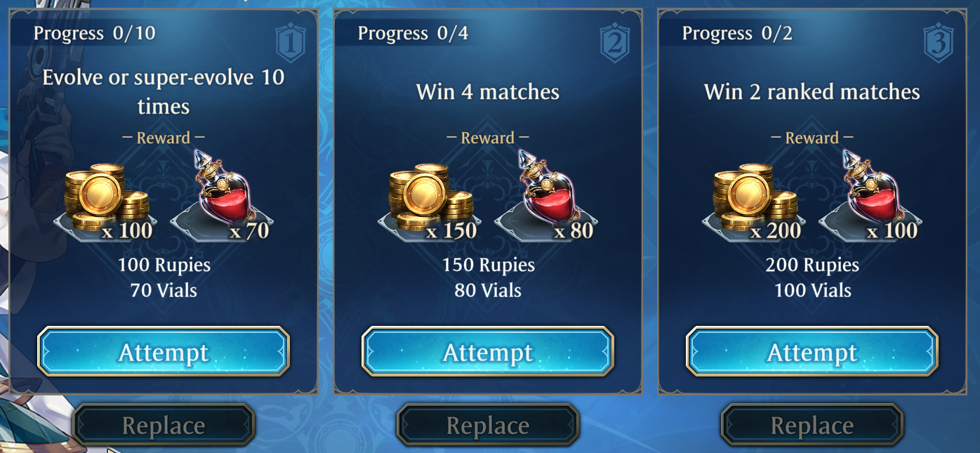The image size is (980, 453).
Task: Click the Progress 0/10 indicator
Action: click(x=95, y=33)
